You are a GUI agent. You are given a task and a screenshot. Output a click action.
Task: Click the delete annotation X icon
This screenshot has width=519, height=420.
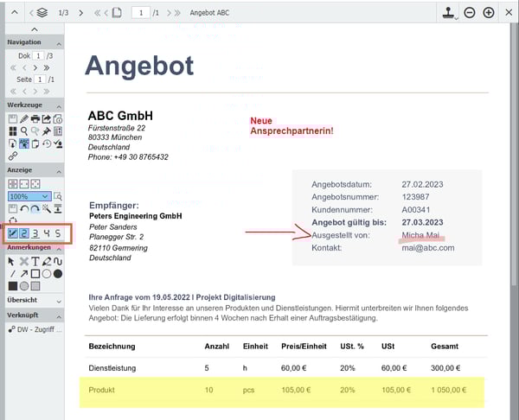[x=24, y=261]
